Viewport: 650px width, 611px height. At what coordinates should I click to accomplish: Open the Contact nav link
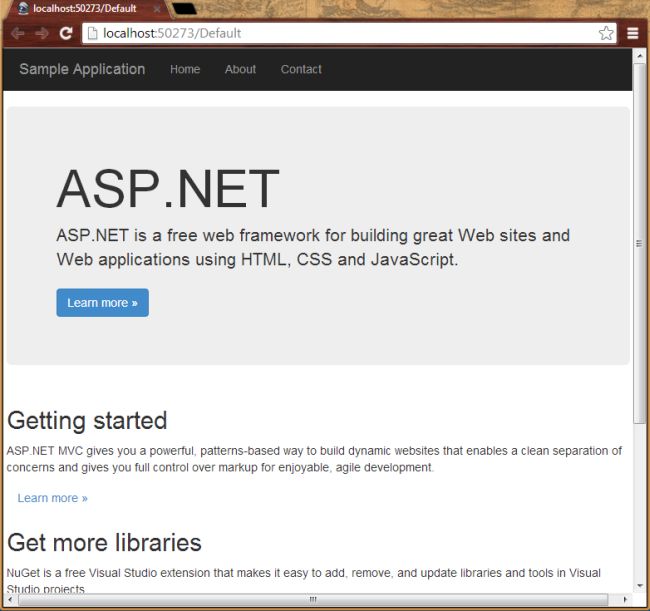click(301, 69)
